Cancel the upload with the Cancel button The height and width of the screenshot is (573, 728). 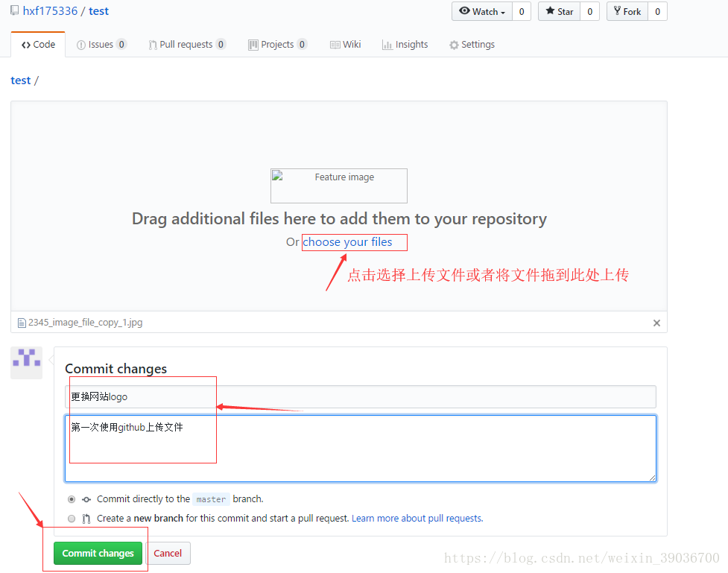pyautogui.click(x=168, y=554)
